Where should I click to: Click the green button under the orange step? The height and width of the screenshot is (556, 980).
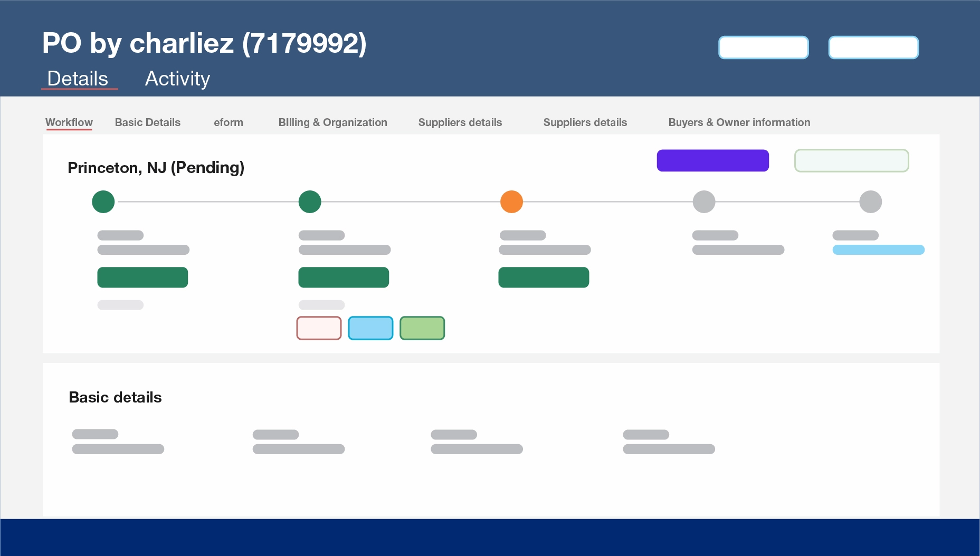click(544, 277)
